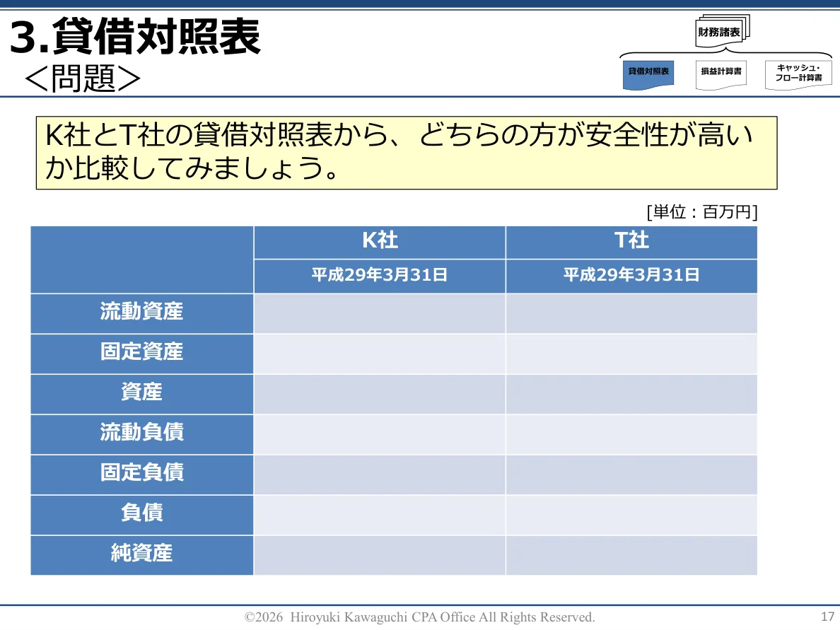Screen dimensions: 840x630
Task: Click the empty T社 cell for 固定負債
Action: [x=631, y=474]
